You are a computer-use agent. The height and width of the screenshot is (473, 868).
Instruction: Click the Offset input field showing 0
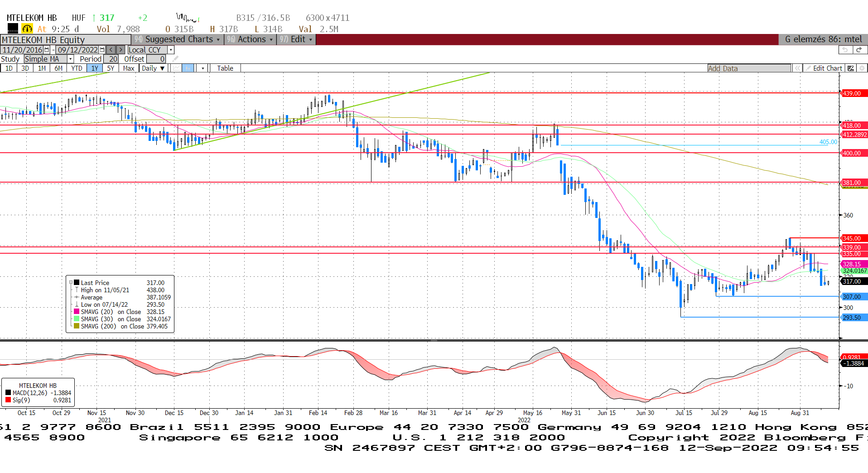[x=156, y=59]
